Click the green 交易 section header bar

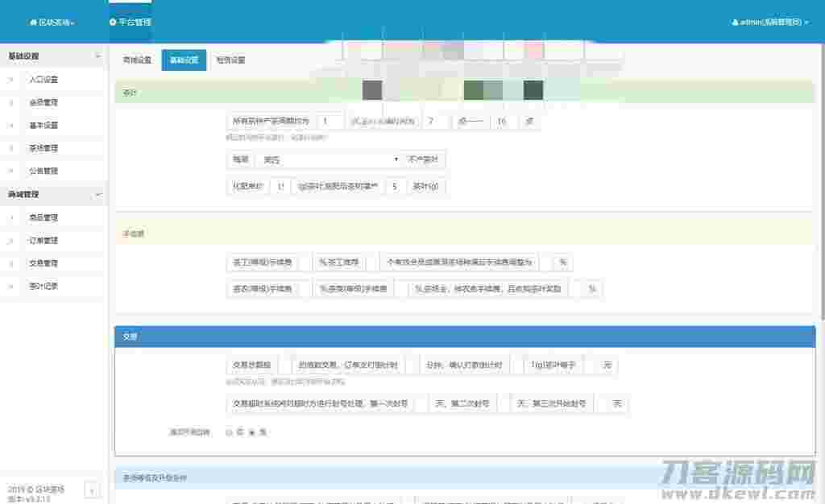click(464, 337)
